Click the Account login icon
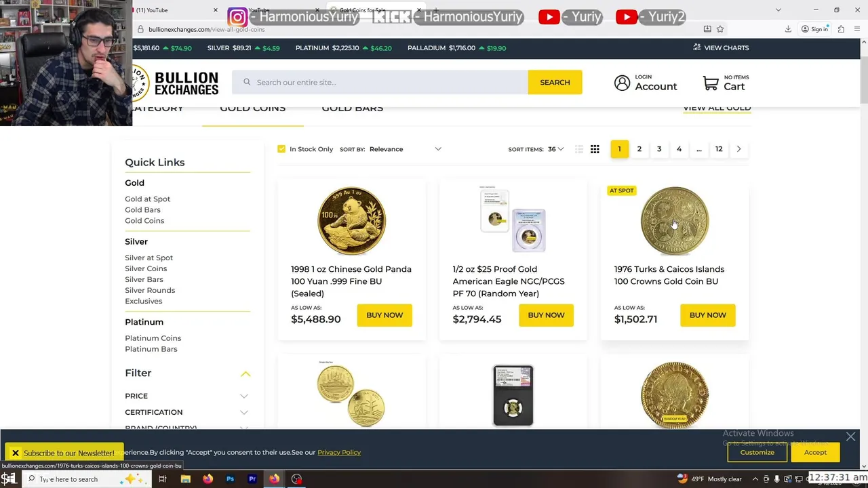 (x=622, y=83)
